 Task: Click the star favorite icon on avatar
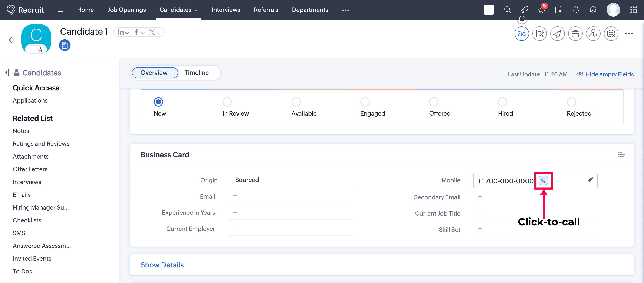click(40, 49)
